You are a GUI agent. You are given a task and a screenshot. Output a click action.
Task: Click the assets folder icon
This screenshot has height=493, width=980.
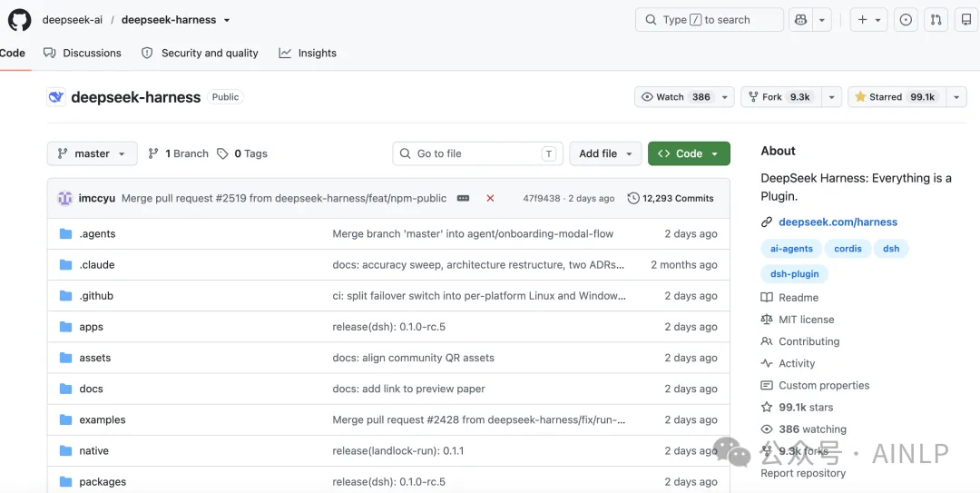[65, 358]
